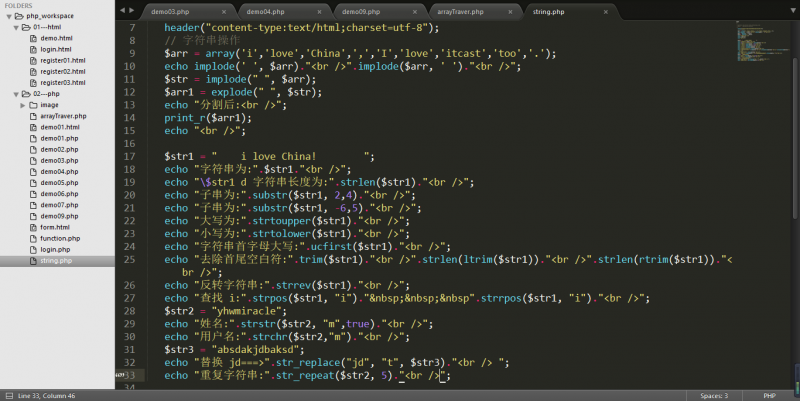Click the panel switcher icon in status bar
Viewport: 800px width, 401px height.
click(7, 395)
